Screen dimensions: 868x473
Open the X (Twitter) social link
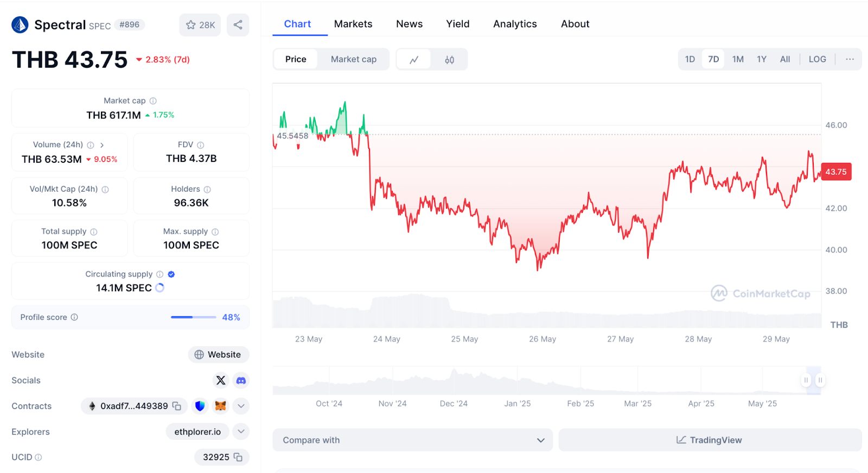221,380
